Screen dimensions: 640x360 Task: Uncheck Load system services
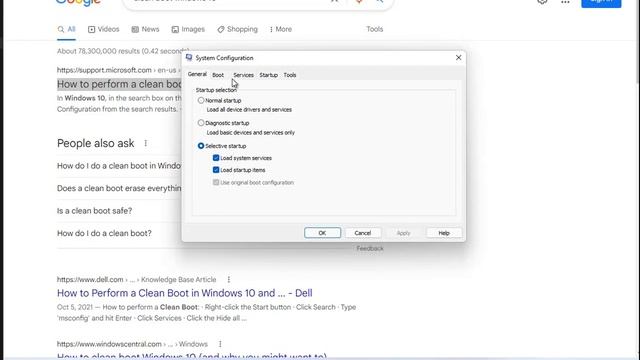pyautogui.click(x=216, y=158)
